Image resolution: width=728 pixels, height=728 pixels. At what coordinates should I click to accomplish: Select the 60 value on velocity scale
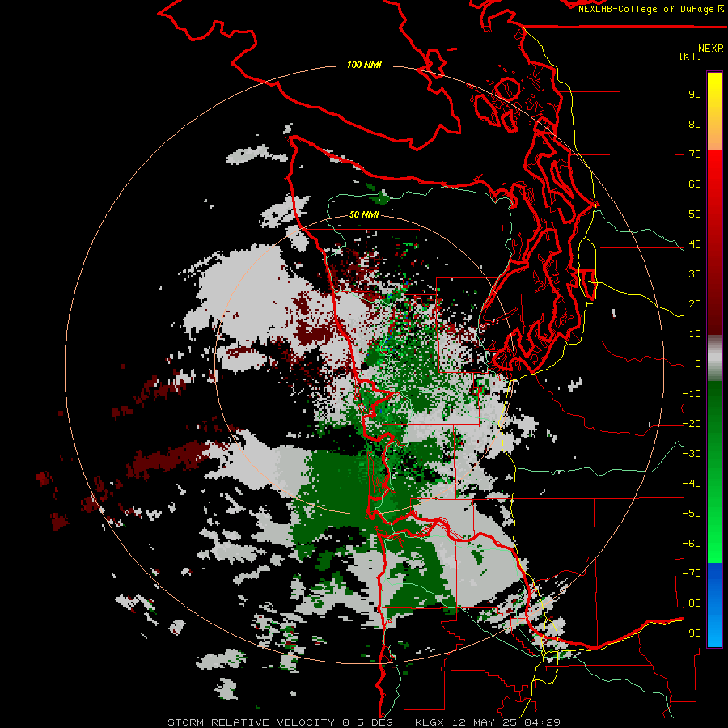pyautogui.click(x=695, y=184)
